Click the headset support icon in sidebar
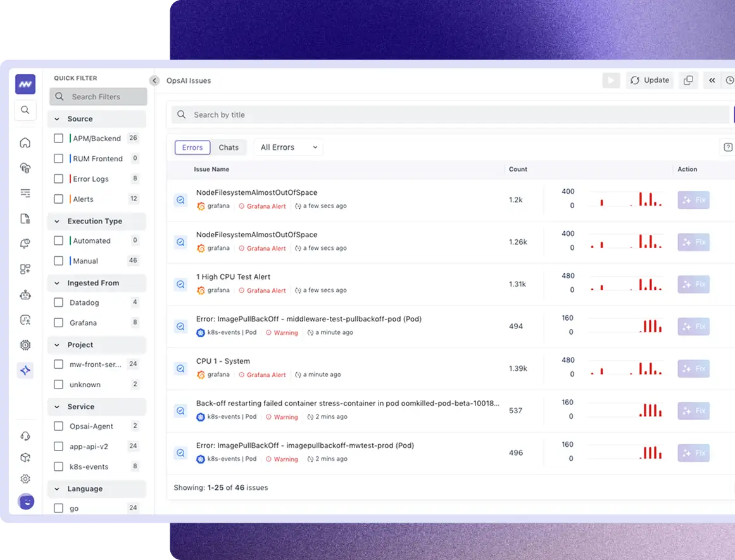 click(25, 436)
